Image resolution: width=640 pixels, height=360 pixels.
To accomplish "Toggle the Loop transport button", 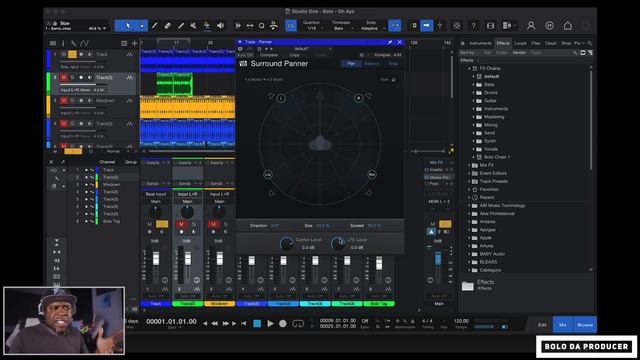I will (298, 324).
